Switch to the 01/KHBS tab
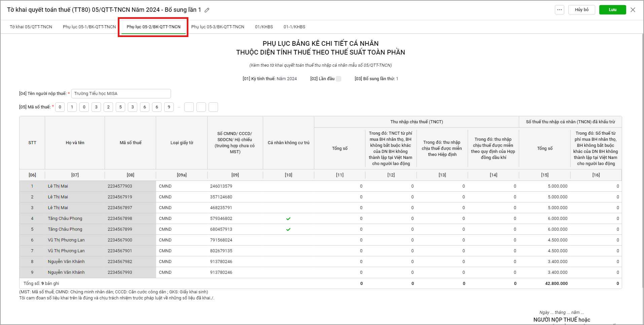 (264, 27)
